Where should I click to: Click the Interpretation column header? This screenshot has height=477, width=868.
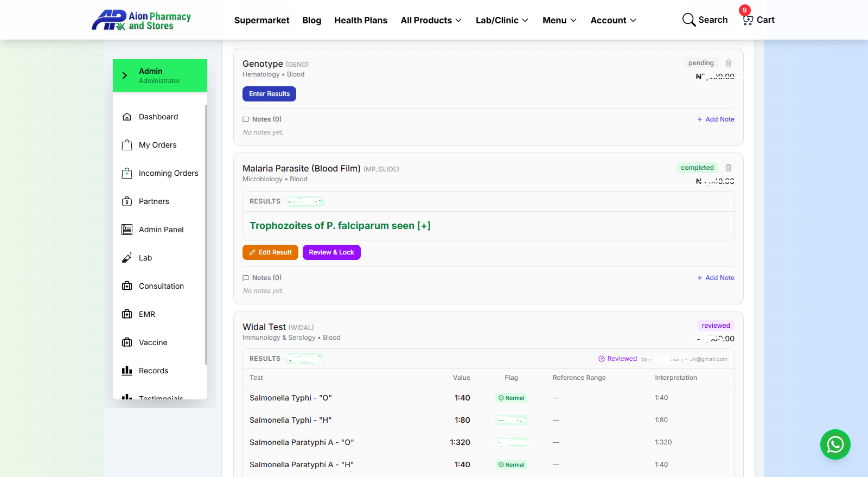tap(676, 378)
